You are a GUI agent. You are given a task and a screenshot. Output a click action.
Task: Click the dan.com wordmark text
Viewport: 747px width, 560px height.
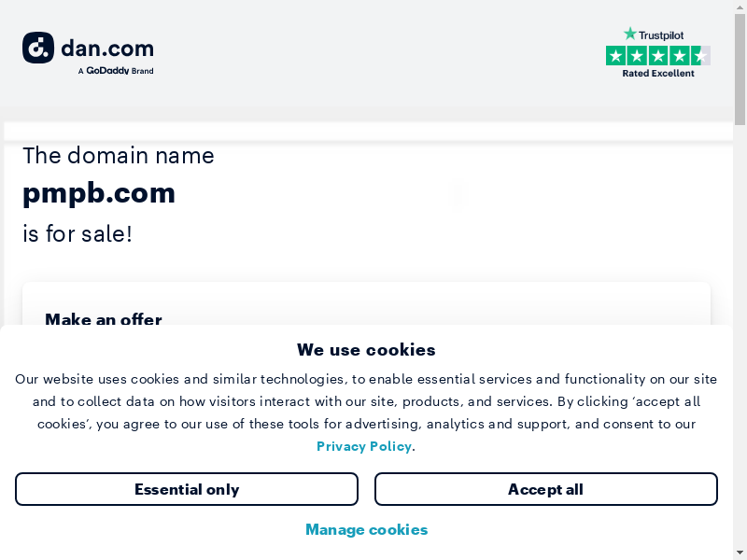[x=107, y=49]
